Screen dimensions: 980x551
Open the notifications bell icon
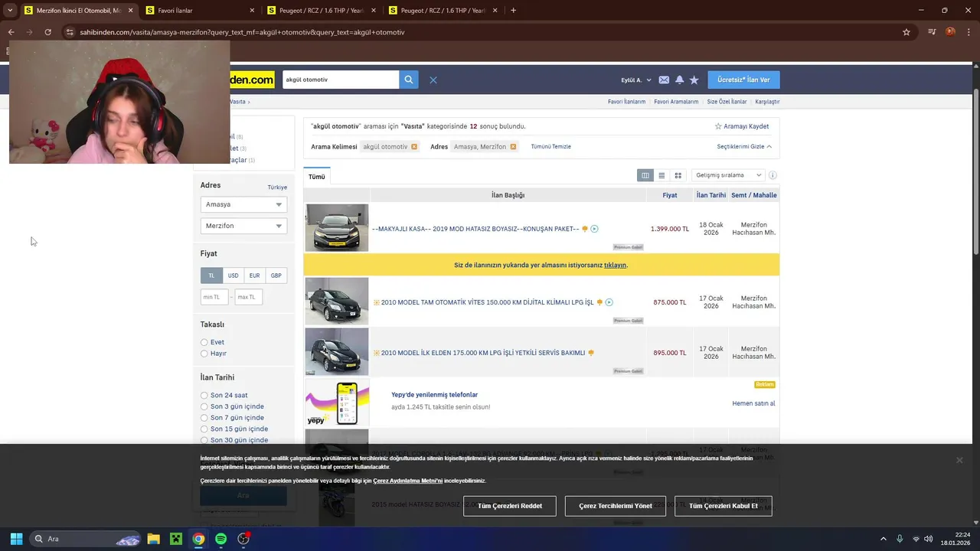679,80
